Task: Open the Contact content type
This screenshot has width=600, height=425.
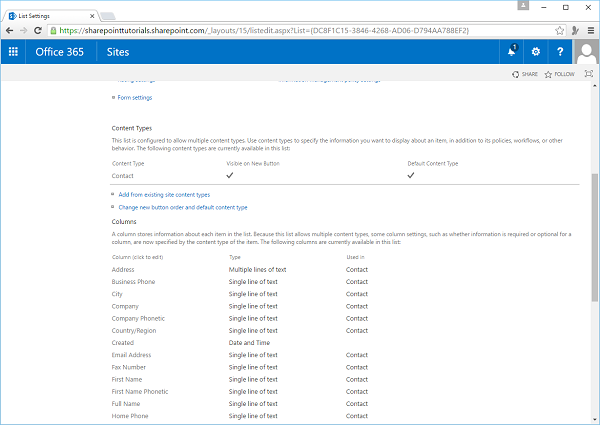Action: point(123,175)
